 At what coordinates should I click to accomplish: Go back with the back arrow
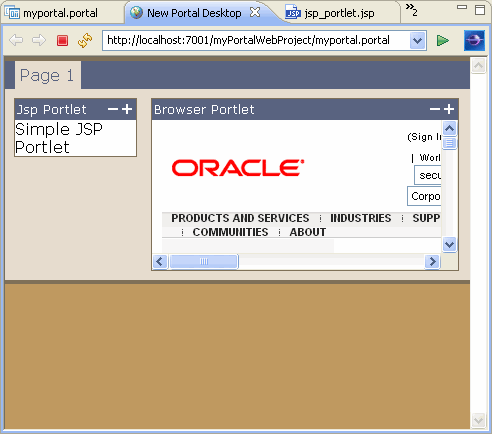[16, 40]
